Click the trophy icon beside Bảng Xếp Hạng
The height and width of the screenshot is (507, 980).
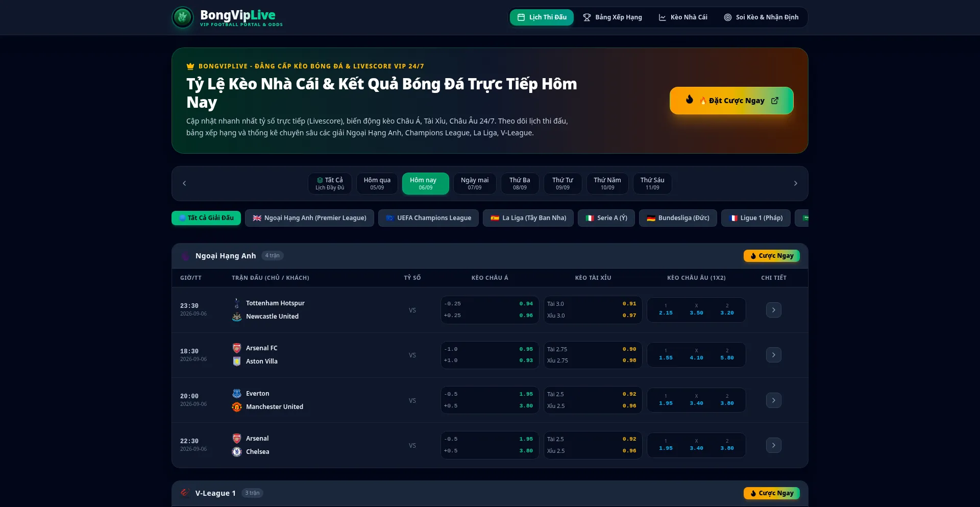587,17
